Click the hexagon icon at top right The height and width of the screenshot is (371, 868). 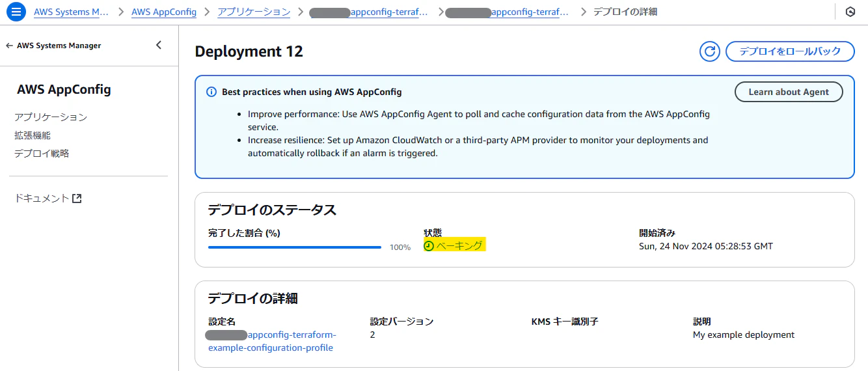pos(850,12)
